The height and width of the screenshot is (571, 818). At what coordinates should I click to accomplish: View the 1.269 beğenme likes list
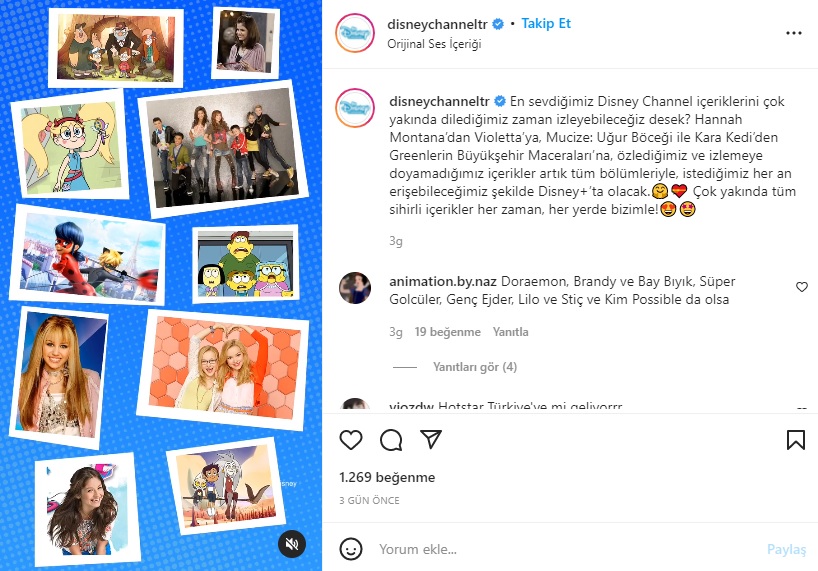click(x=387, y=477)
